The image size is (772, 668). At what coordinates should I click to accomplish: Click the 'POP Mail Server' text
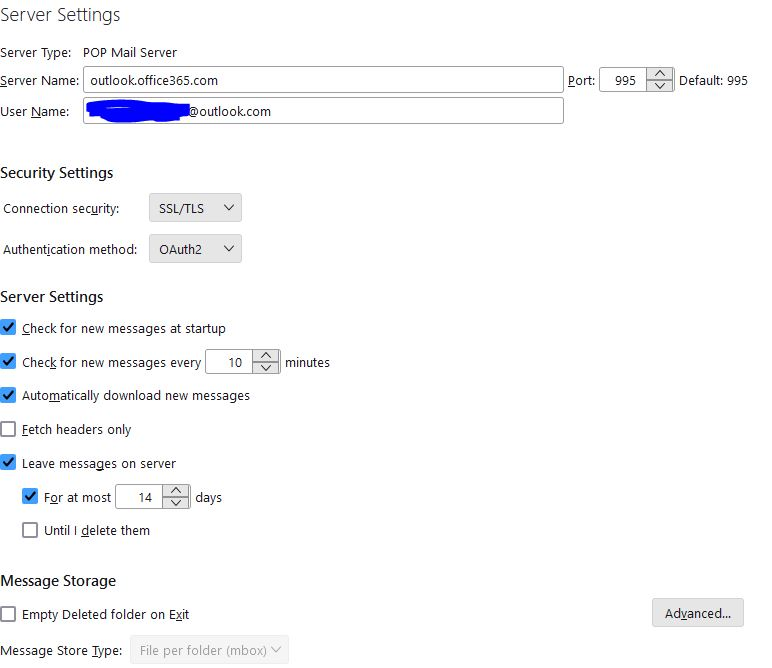129,52
